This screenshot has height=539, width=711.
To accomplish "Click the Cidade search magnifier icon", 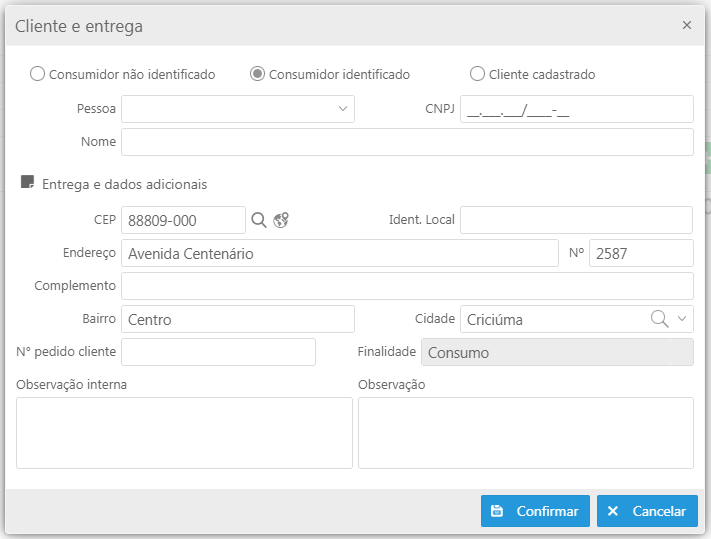I will coord(659,319).
